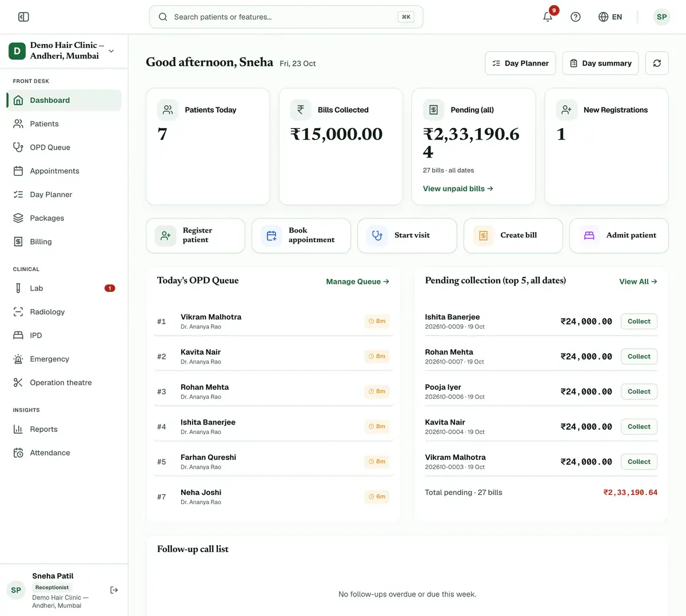
Task: Collapse the sidebar panel icon
Action: pyautogui.click(x=23, y=17)
